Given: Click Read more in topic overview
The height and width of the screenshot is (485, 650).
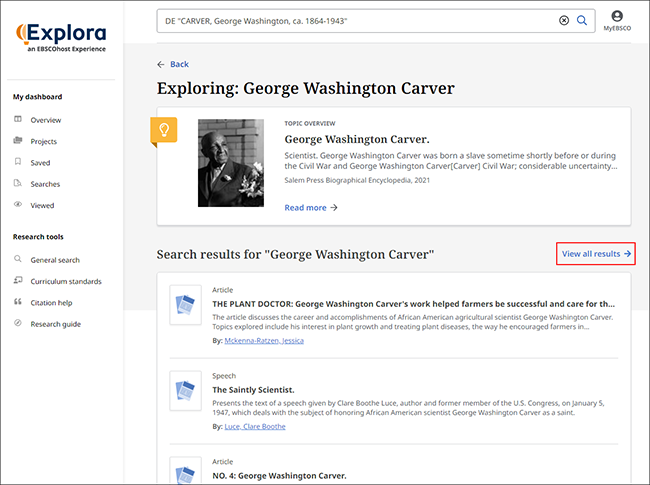Looking at the screenshot, I should click(306, 208).
